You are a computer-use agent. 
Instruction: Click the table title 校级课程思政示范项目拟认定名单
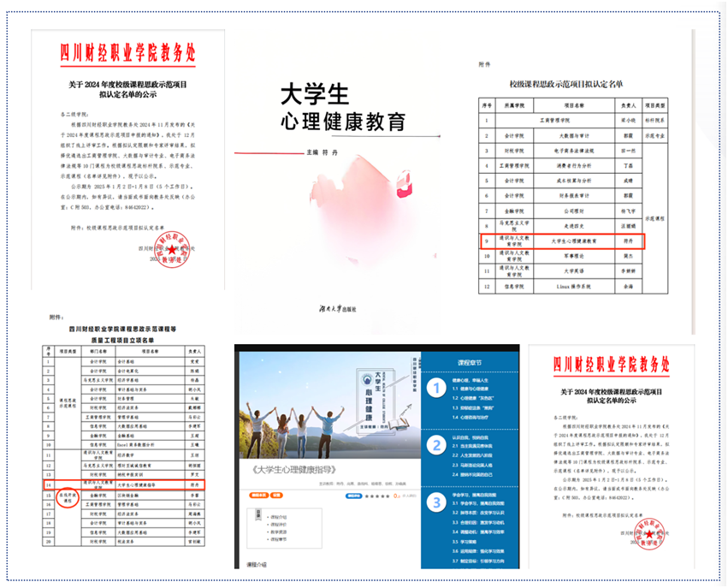tap(566, 84)
